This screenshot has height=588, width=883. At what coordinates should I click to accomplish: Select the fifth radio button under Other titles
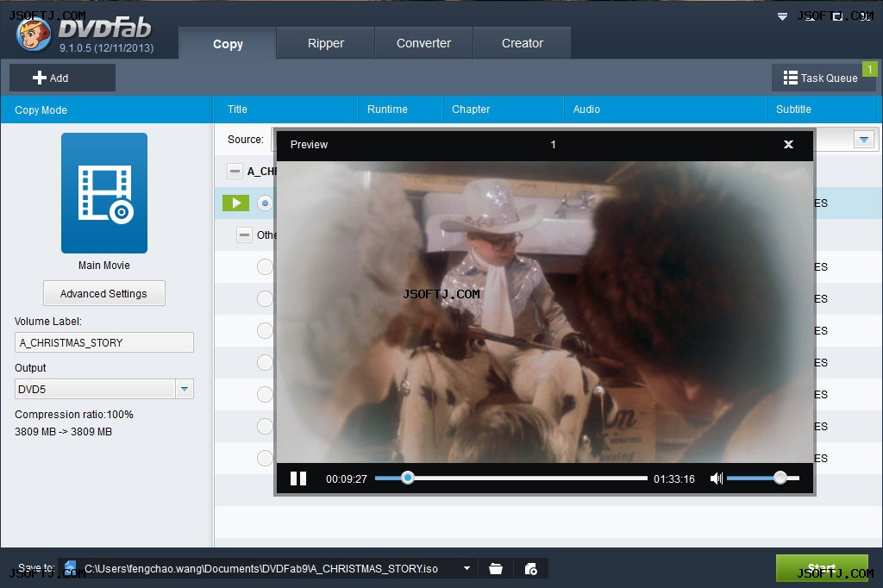pyautogui.click(x=265, y=394)
